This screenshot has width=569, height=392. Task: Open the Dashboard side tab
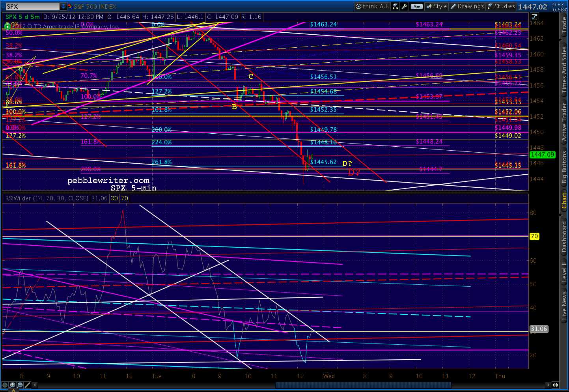[564, 236]
